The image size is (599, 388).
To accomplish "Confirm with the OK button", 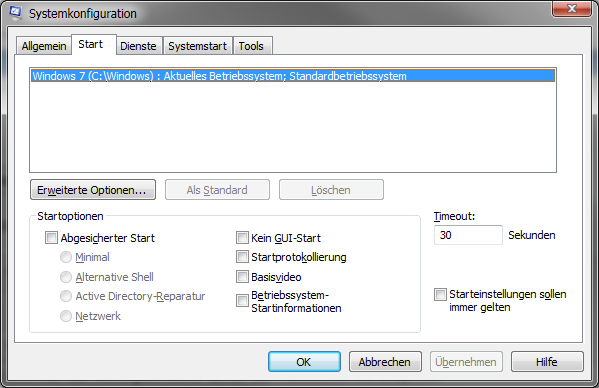I will point(304,362).
